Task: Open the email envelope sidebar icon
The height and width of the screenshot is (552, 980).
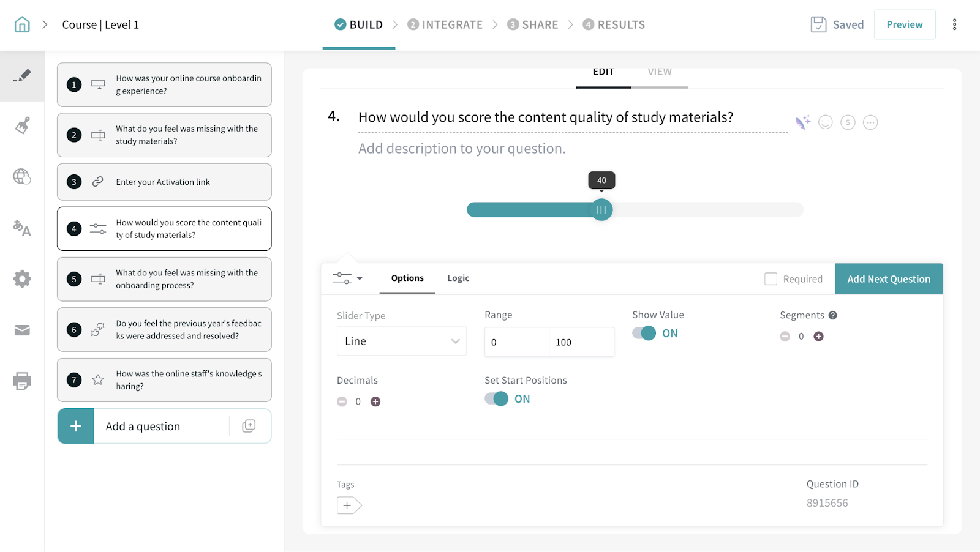Action: [x=22, y=330]
